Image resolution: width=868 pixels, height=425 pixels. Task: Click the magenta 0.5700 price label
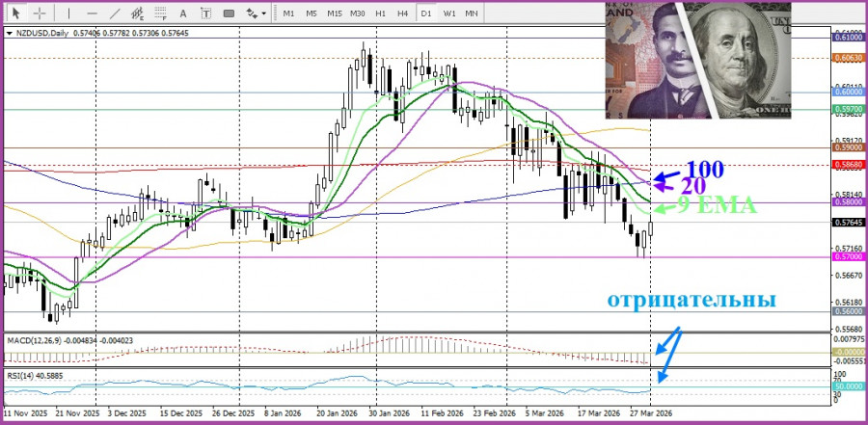pos(848,257)
